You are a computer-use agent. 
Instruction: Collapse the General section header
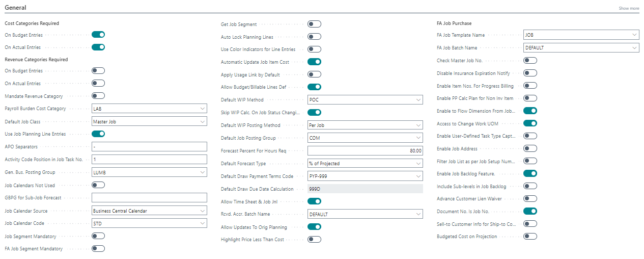(x=15, y=8)
